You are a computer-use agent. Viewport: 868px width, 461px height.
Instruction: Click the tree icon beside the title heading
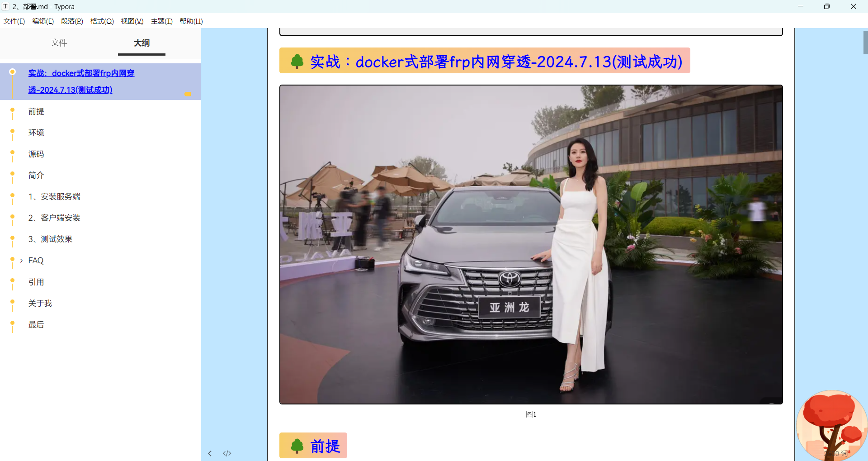297,62
